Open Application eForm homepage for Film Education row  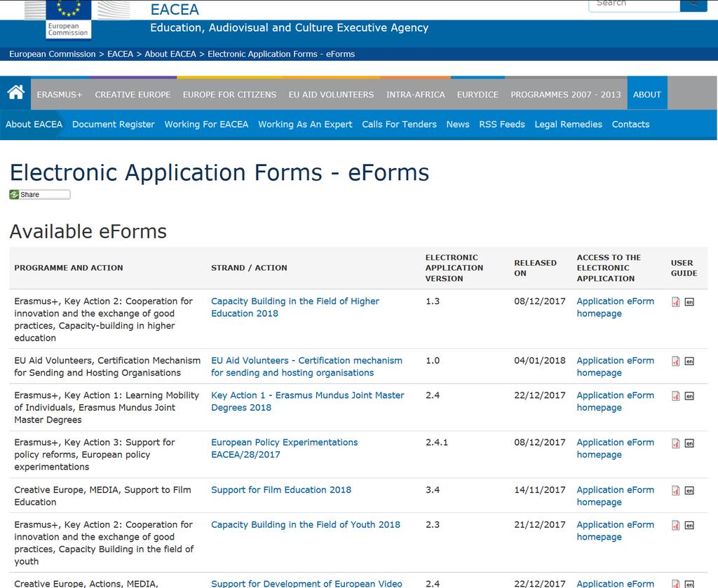click(615, 495)
